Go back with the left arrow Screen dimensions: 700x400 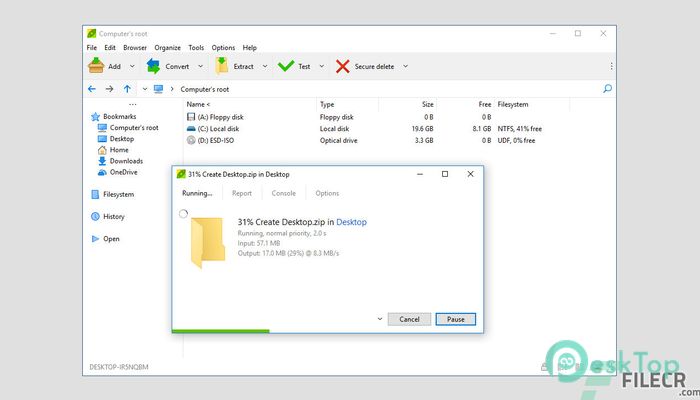[92, 89]
